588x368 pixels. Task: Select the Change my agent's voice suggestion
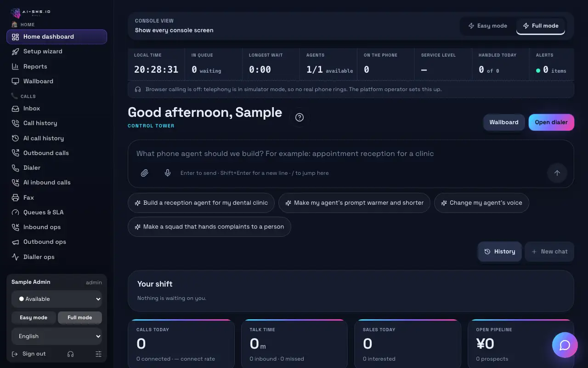coord(481,203)
